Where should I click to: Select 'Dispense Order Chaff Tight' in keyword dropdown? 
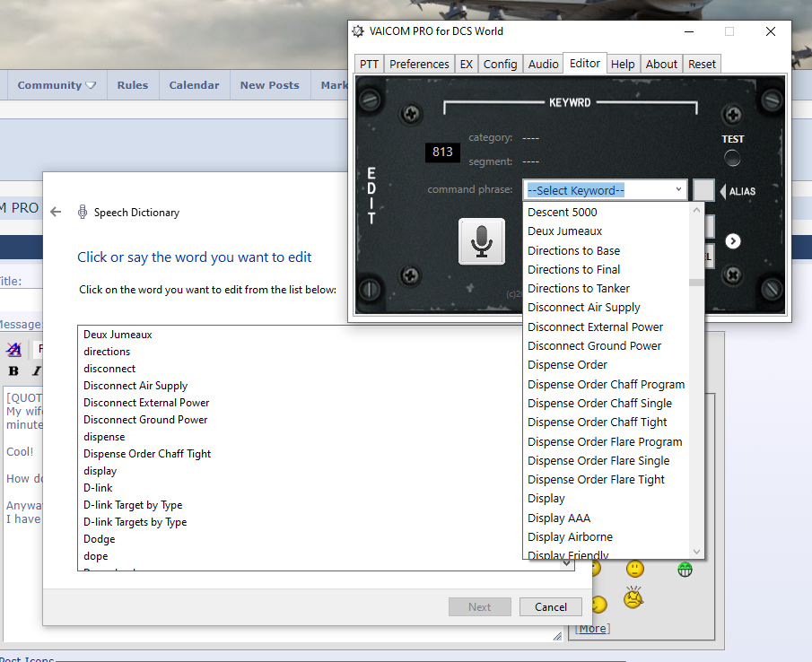(607, 422)
